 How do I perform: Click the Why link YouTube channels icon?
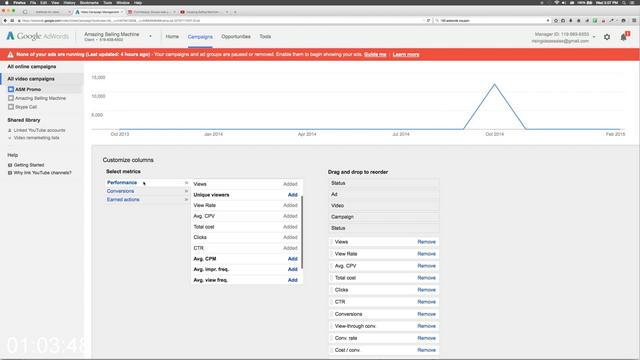pyautogui.click(x=10, y=173)
